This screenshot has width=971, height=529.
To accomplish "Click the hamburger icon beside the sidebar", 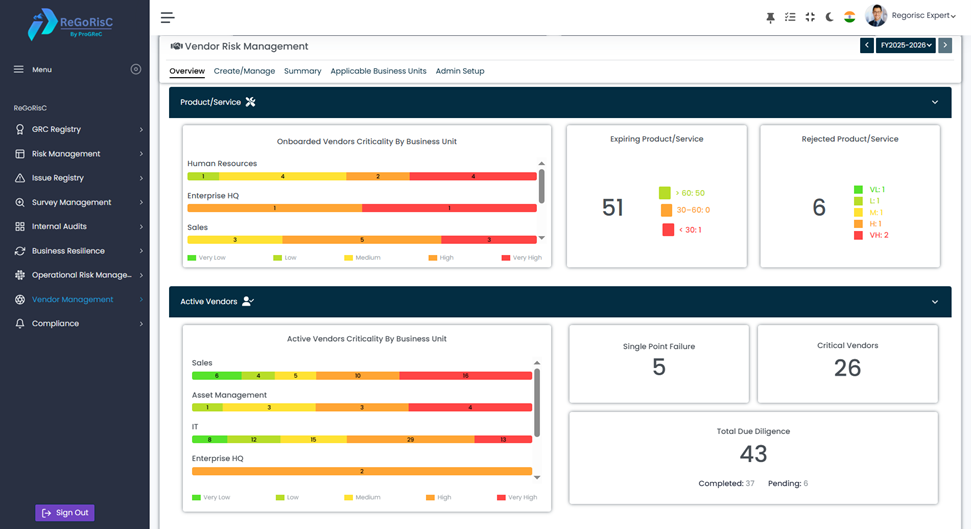I will point(167,17).
